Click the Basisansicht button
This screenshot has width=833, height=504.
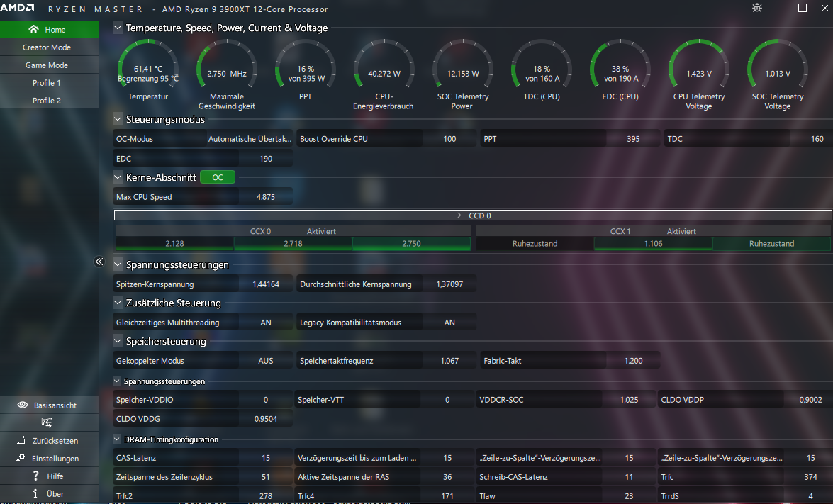(x=50, y=405)
